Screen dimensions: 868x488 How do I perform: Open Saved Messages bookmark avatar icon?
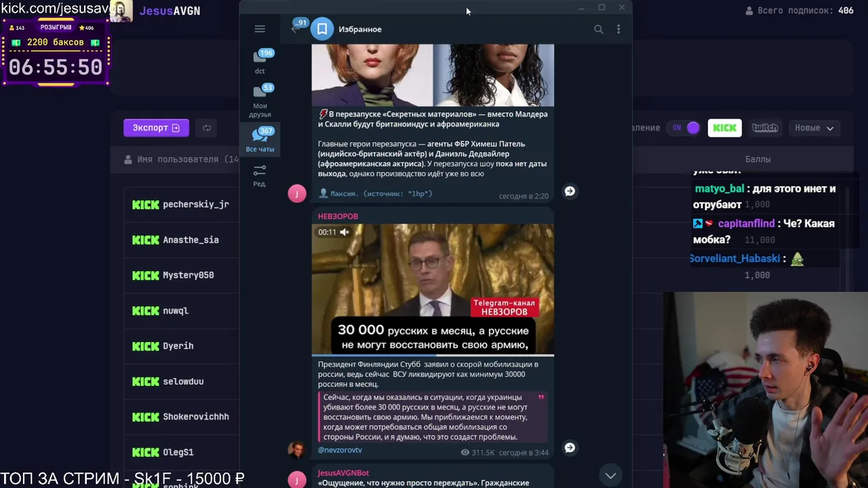(x=322, y=29)
